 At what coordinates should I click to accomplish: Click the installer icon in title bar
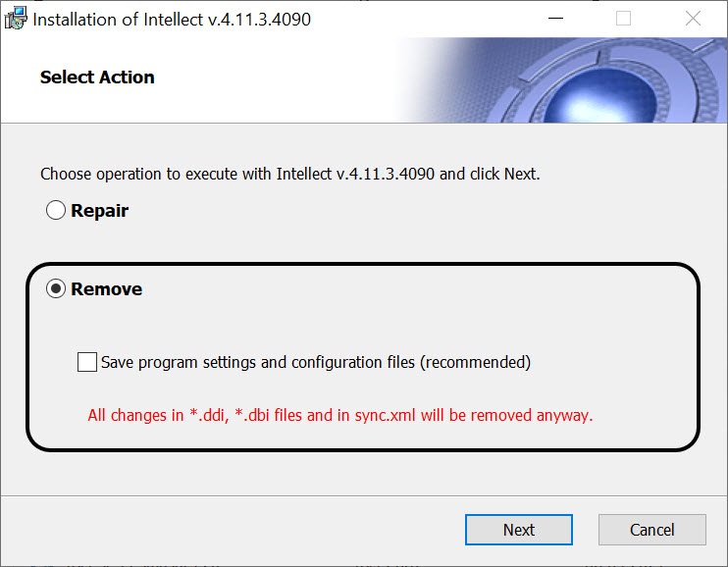16,19
